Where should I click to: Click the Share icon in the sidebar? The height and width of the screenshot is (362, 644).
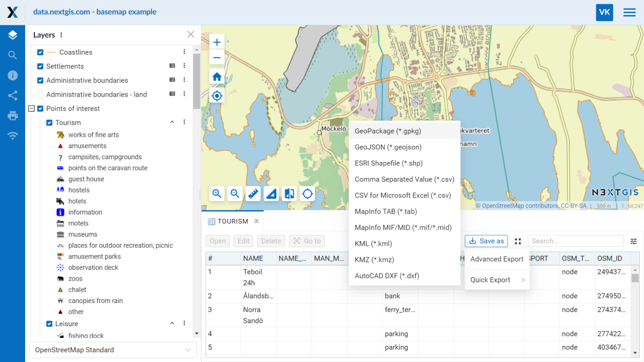[12, 95]
